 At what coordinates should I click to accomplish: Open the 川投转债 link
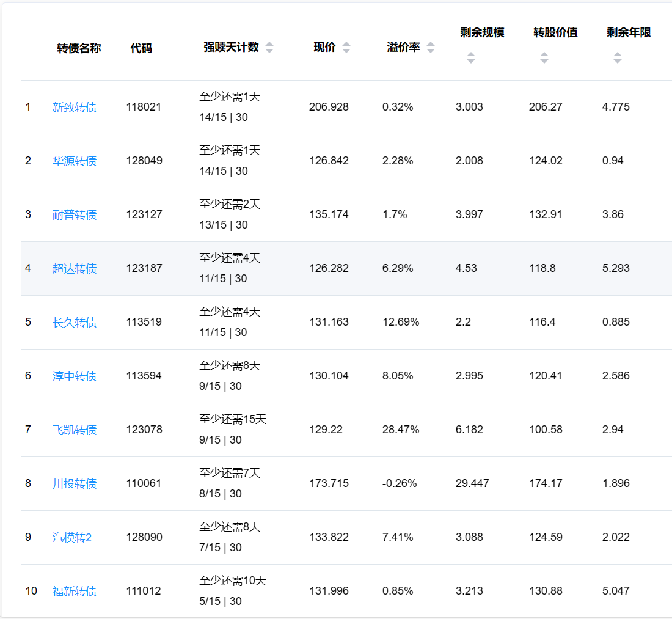pos(75,484)
